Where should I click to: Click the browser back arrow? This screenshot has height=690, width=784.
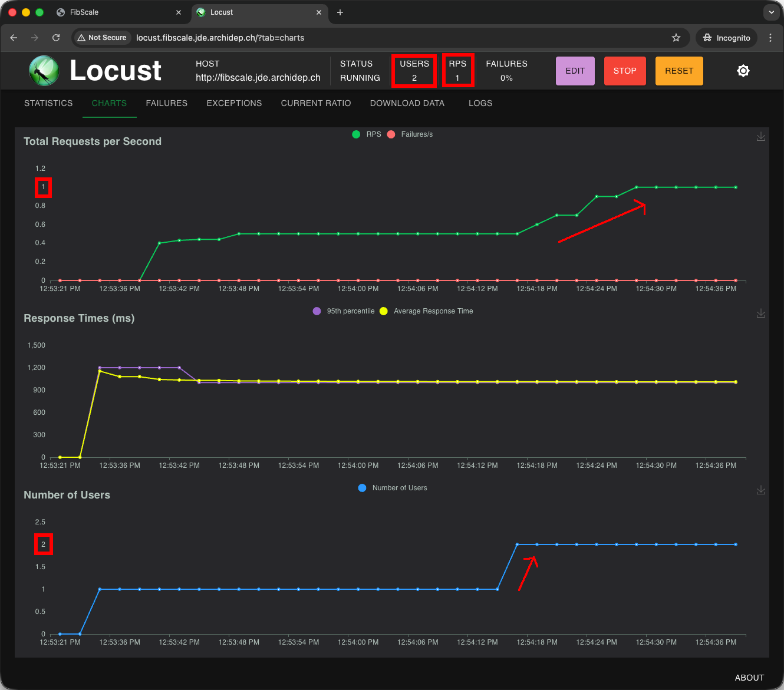[14, 38]
